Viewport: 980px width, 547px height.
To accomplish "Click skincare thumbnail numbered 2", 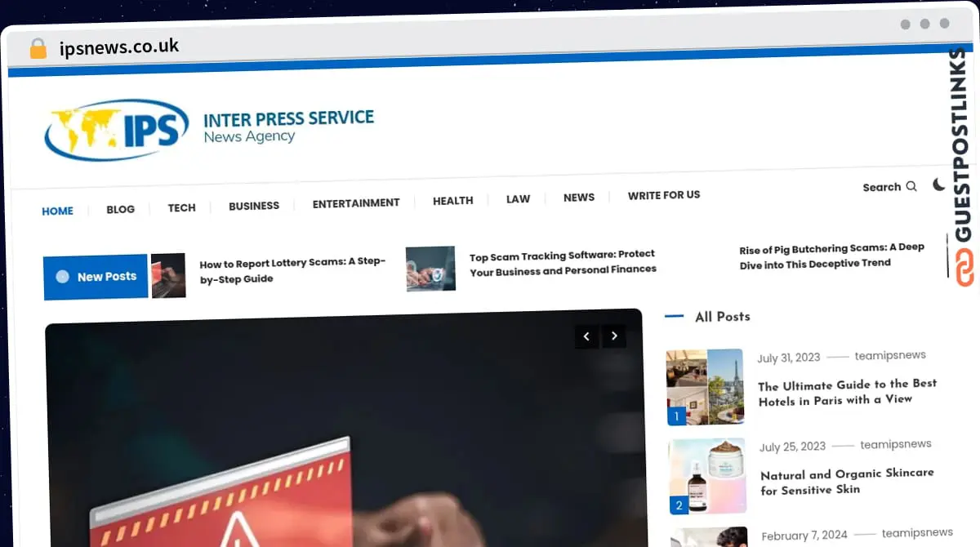I will click(707, 477).
